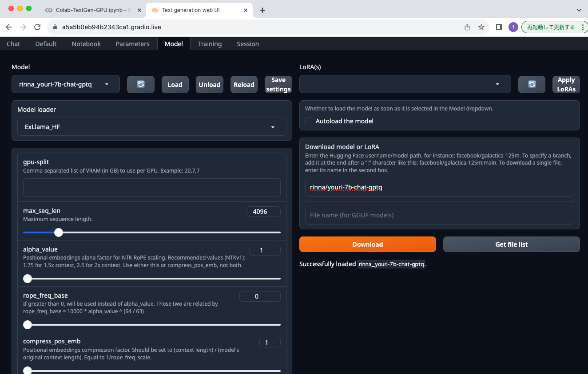This screenshot has width=588, height=374.
Task: Click Save settings button
Action: [x=278, y=84]
